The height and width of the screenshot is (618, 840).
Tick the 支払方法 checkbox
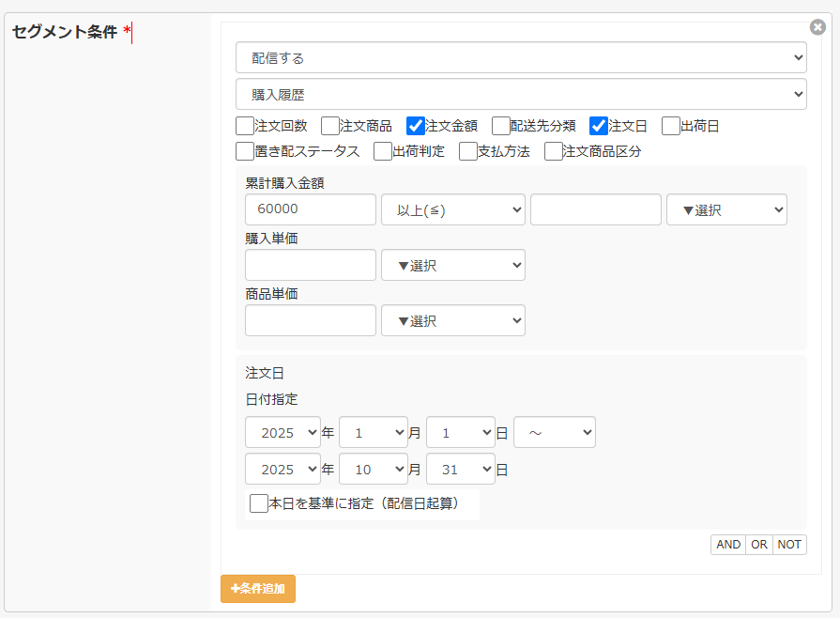[x=468, y=151]
